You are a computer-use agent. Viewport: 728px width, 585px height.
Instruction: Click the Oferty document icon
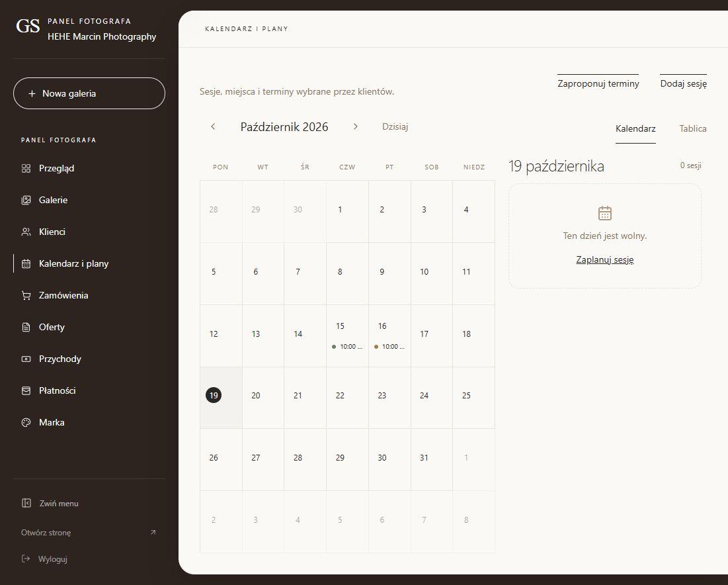tap(26, 327)
